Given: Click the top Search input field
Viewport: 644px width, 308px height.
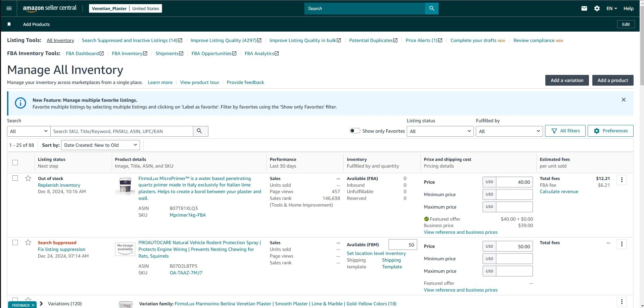Looking at the screenshot, I should (x=365, y=8).
